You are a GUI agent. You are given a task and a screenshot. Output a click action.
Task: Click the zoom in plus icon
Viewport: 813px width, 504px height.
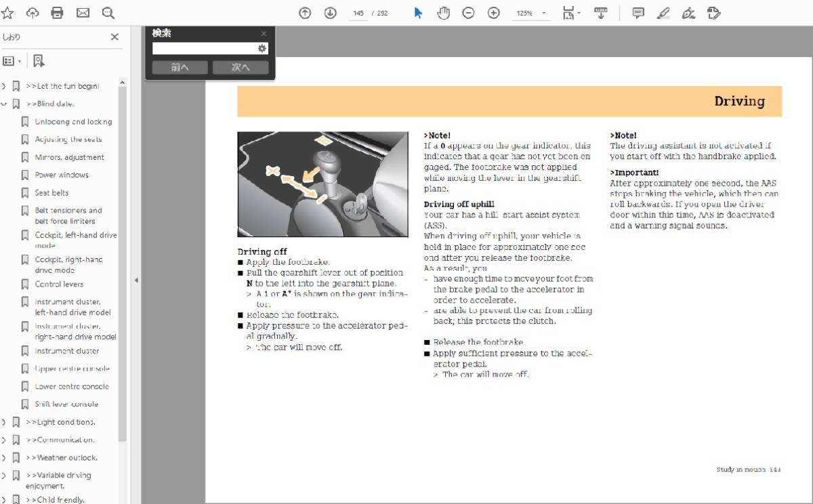point(494,13)
